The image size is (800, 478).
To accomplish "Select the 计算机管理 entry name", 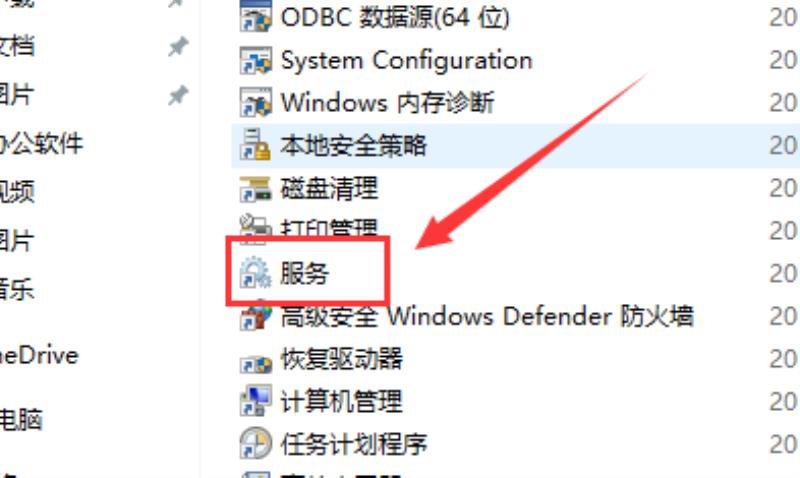I will 341,401.
